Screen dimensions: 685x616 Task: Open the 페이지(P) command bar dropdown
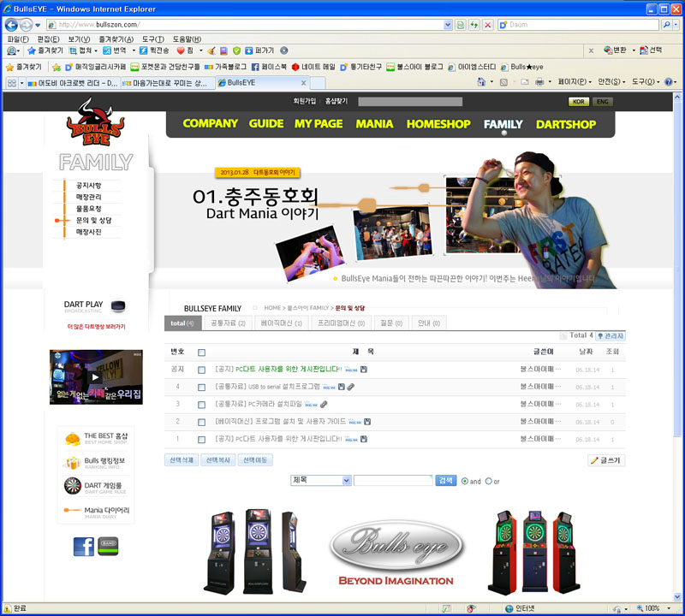(574, 82)
